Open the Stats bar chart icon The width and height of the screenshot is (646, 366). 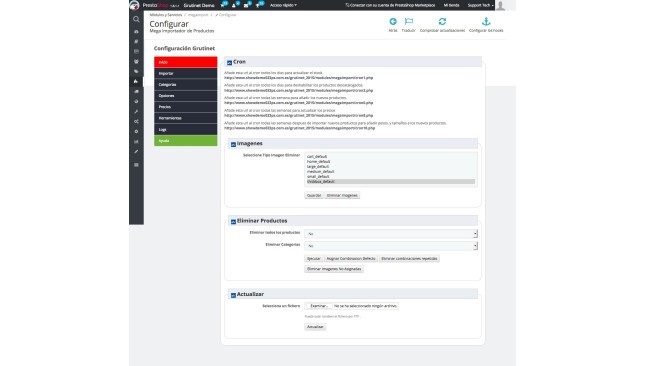click(136, 141)
